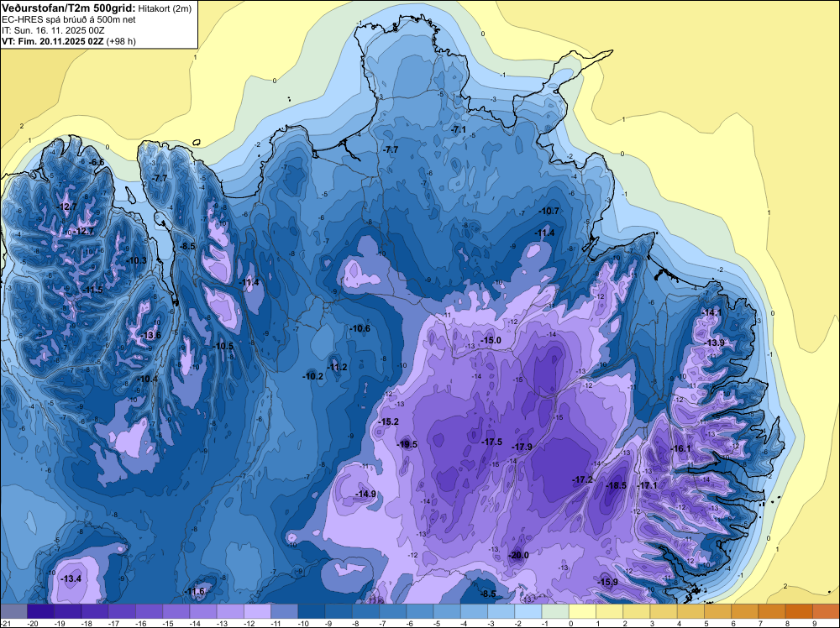Click the -15.2 temperature label

pos(388,421)
